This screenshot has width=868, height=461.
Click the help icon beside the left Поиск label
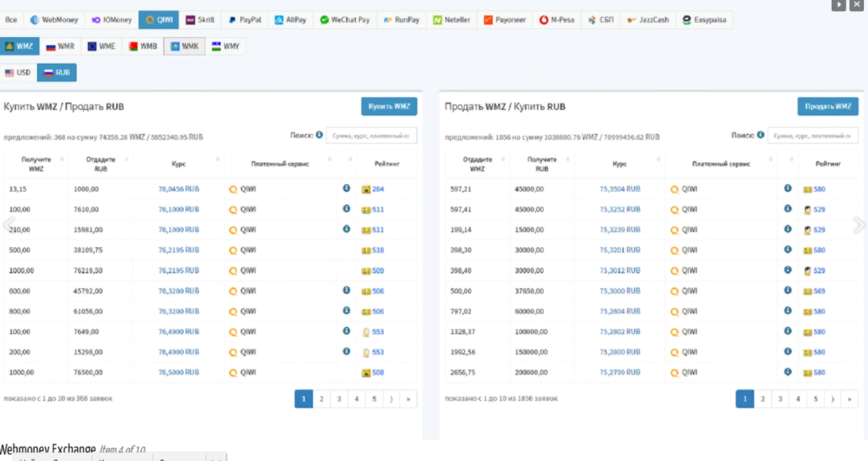click(320, 135)
